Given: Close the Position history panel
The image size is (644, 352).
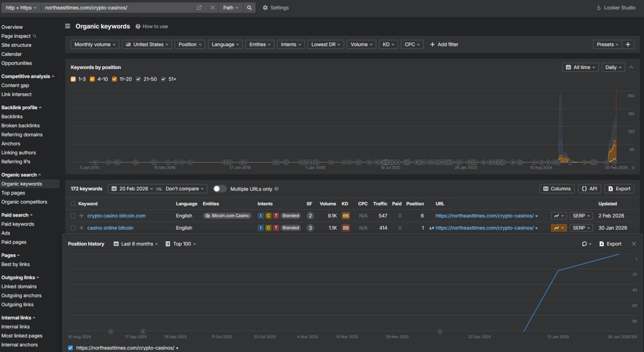Looking at the screenshot, I should [633, 244].
